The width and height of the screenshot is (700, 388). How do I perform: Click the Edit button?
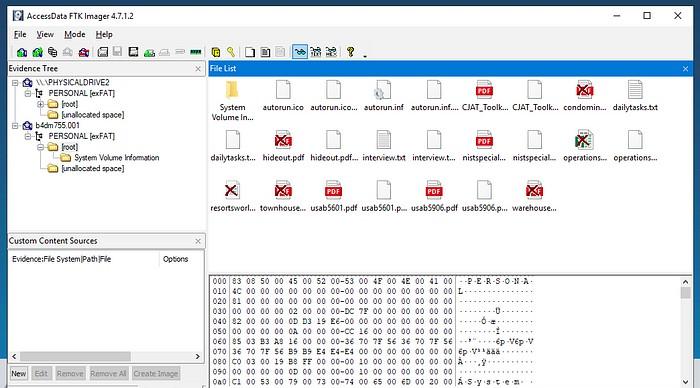click(41, 374)
